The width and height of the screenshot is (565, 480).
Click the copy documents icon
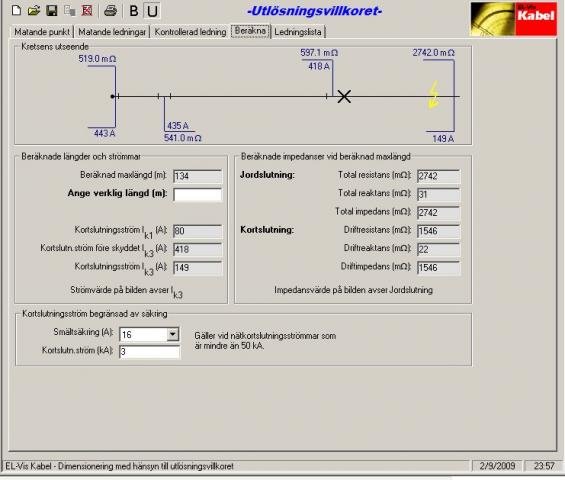(x=70, y=10)
